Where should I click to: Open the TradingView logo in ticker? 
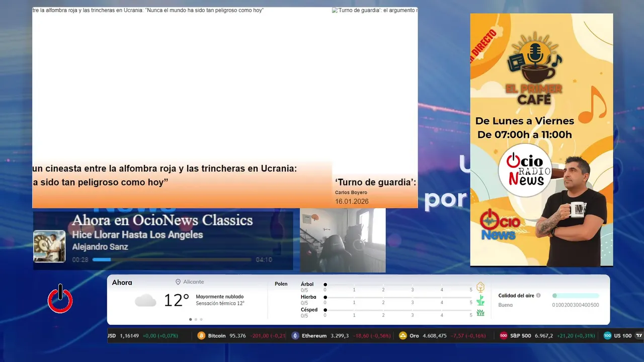point(639,335)
